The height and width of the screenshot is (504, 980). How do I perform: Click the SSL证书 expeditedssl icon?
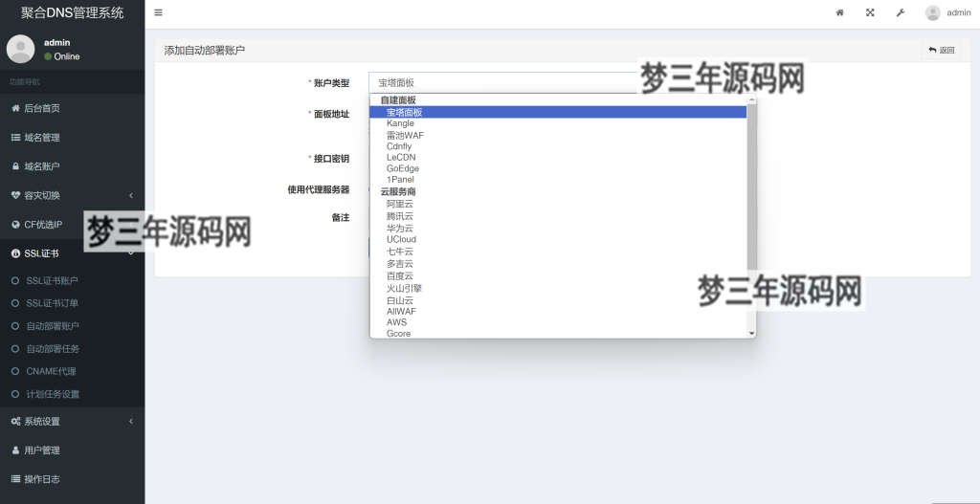pyautogui.click(x=15, y=253)
